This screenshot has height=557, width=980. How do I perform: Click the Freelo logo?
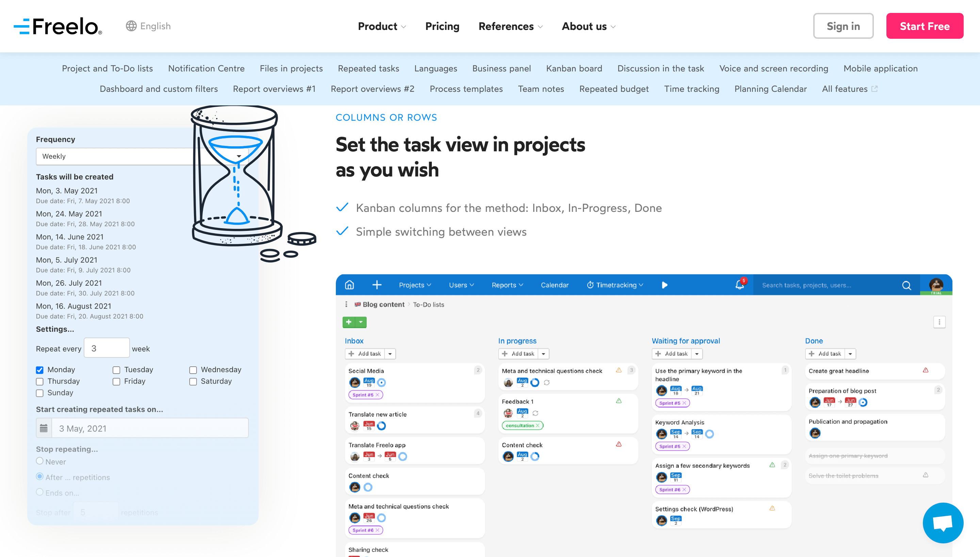pyautogui.click(x=58, y=26)
